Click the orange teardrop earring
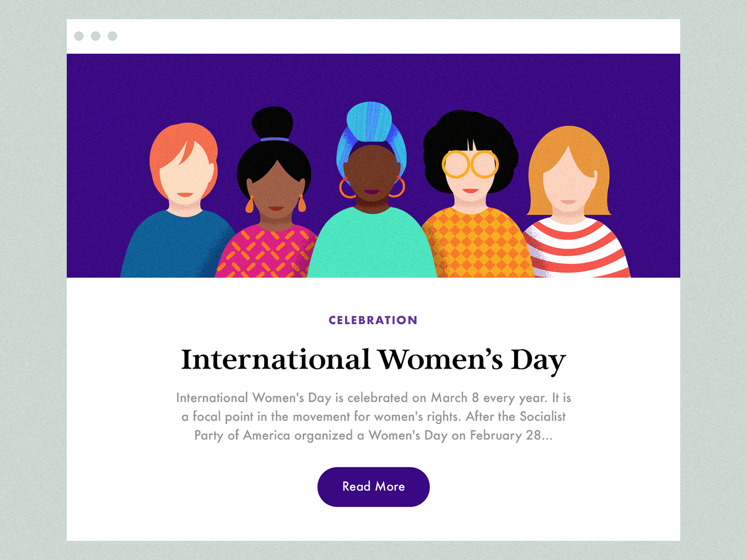This screenshot has height=560, width=747. 250,204
